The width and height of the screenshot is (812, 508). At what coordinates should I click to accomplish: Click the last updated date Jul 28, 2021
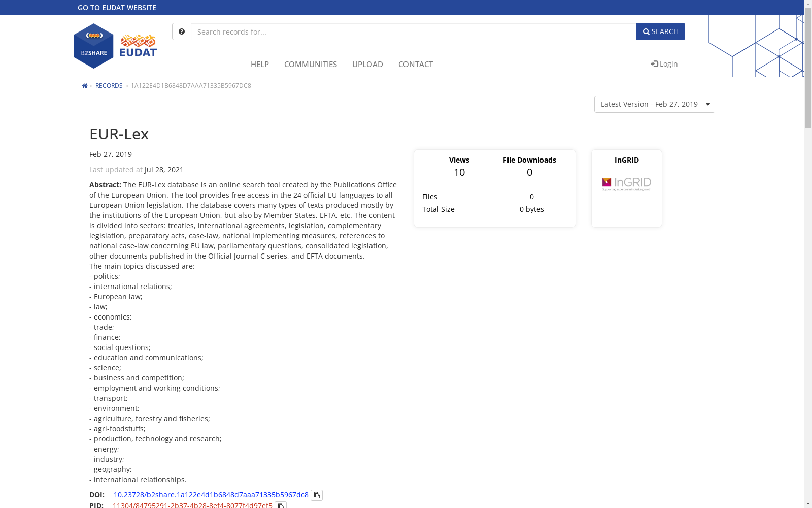tap(164, 170)
